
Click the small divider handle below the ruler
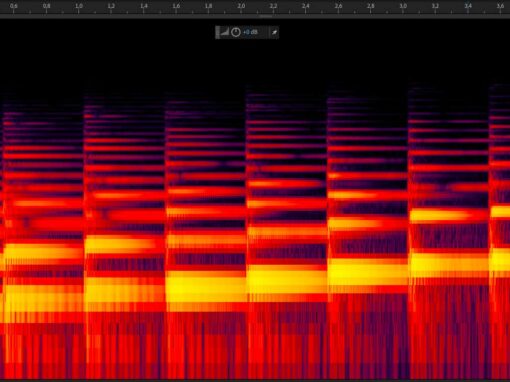[266, 16]
